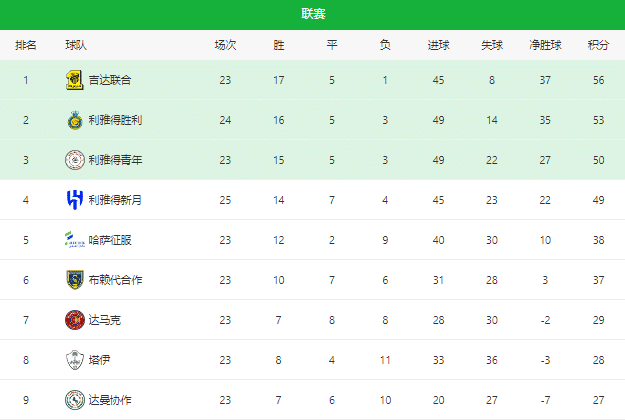625x420 pixels.
Task: Click the 净胜球 column header
Action: click(545, 45)
